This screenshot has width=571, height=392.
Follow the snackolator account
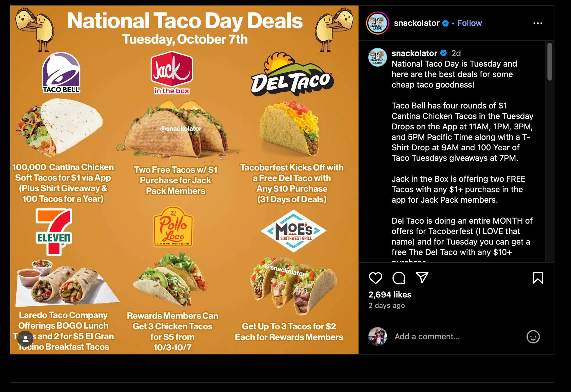[x=470, y=23]
